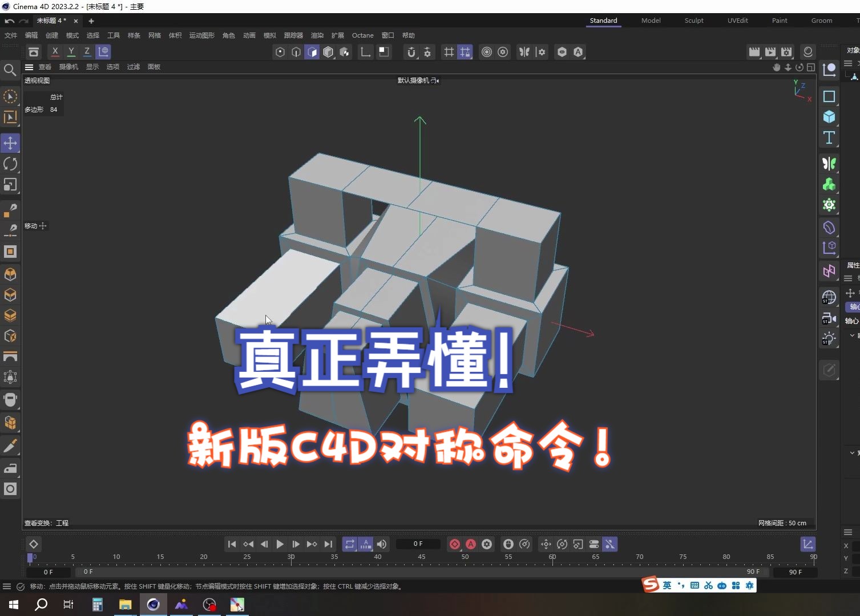This screenshot has height=616, width=860.
Task: Open the bottom status bar hamburger menu
Action: (7, 586)
